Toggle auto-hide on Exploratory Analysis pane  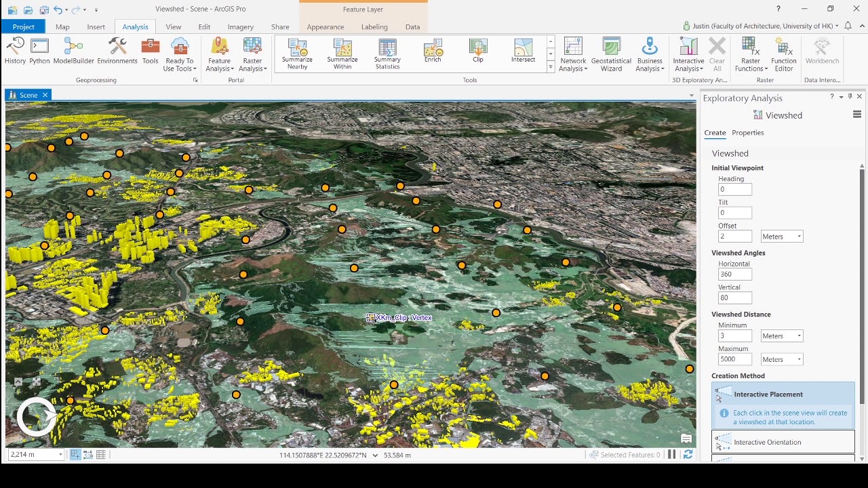850,97
